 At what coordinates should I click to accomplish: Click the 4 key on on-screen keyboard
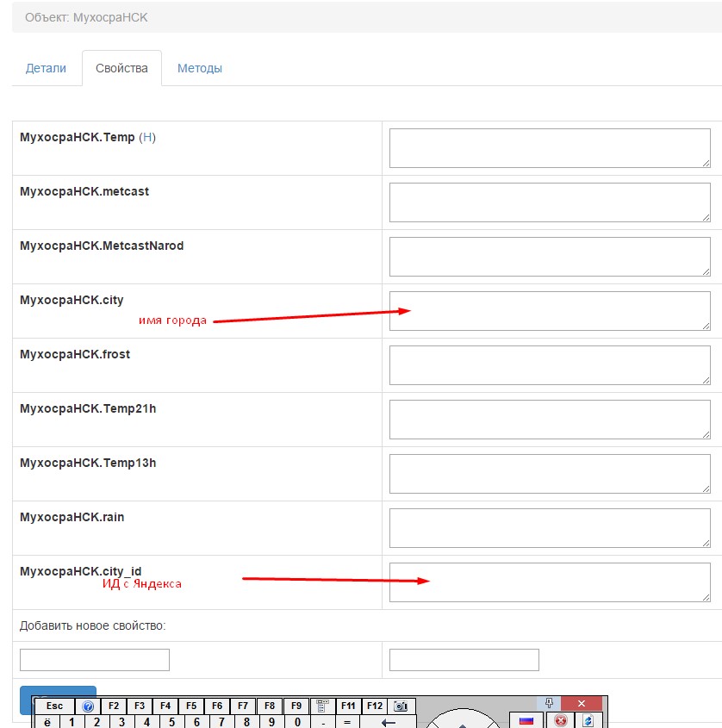(146, 723)
